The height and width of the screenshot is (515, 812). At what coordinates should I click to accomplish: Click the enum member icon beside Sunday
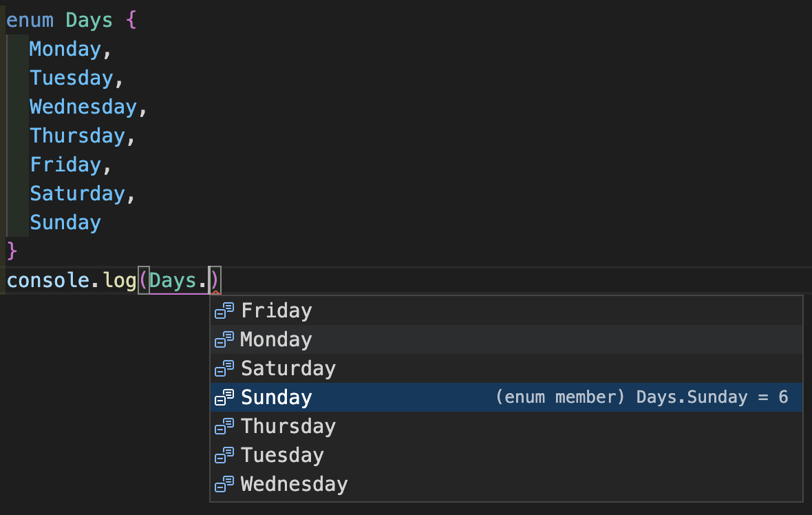[224, 397]
